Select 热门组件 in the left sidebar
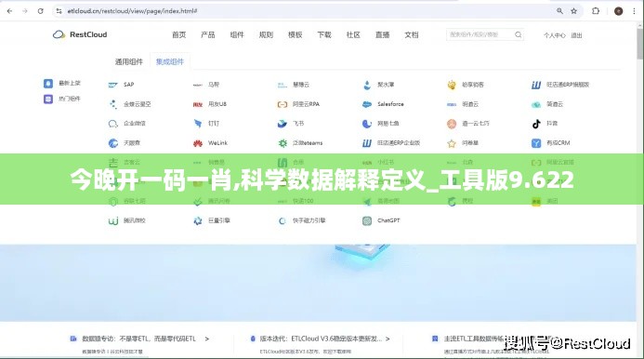644x359 pixels. pyautogui.click(x=62, y=100)
